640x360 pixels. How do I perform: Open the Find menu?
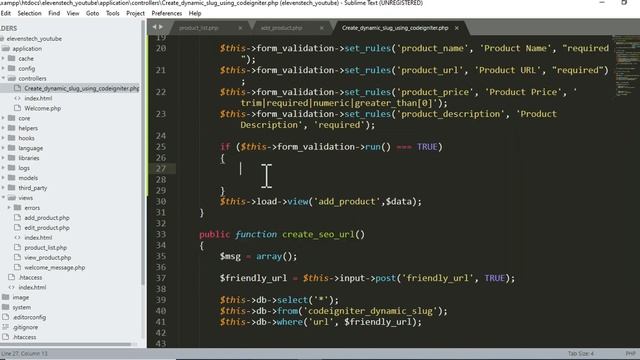(54, 13)
